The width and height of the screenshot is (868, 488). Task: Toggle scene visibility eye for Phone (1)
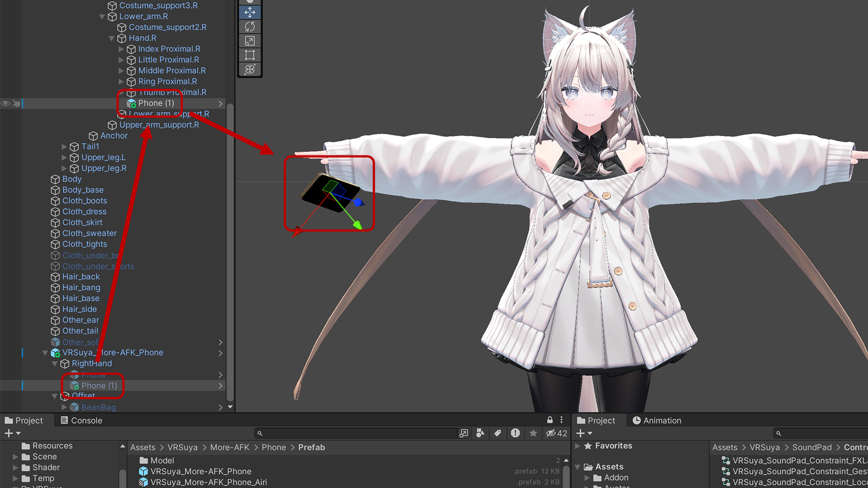[x=5, y=103]
